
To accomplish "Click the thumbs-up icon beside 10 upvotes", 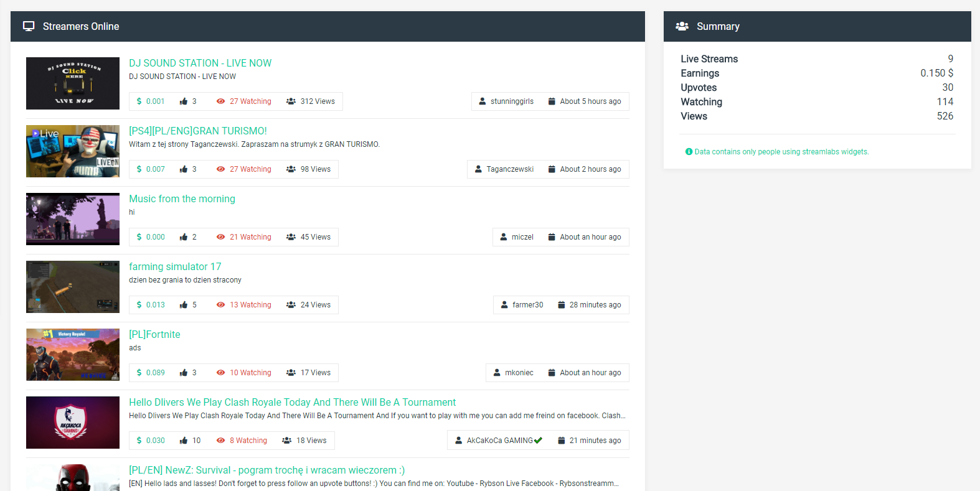I will tap(184, 441).
